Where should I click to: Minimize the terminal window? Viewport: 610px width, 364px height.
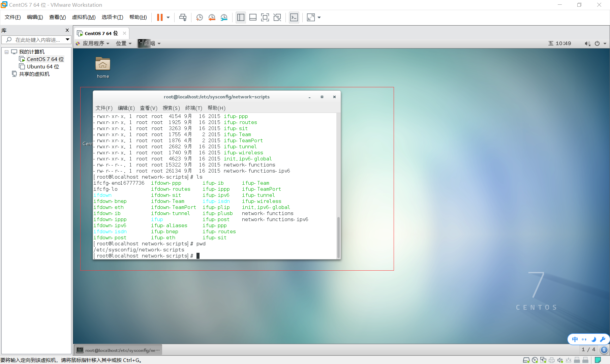[309, 97]
